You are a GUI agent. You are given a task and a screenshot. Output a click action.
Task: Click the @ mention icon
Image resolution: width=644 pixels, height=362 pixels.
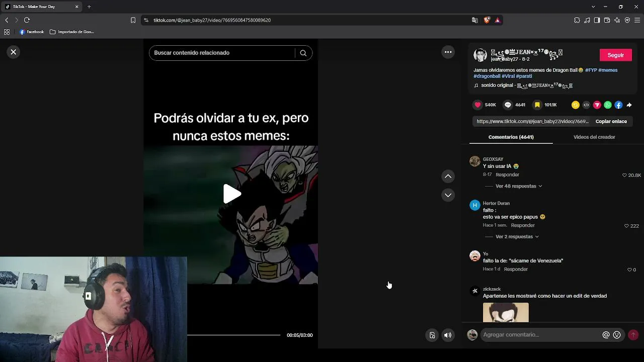coord(606,335)
